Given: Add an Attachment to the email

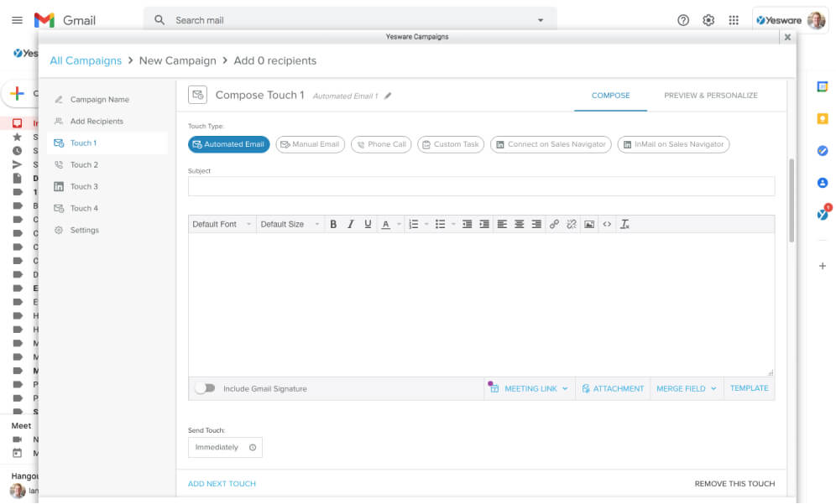Looking at the screenshot, I should [x=613, y=388].
